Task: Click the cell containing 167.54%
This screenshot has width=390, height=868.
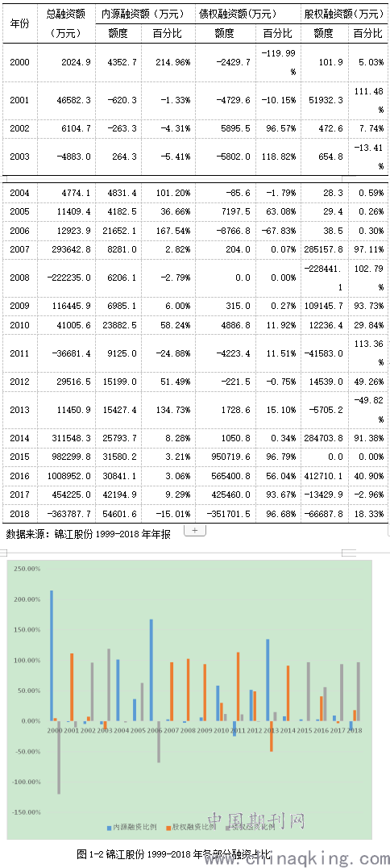Action: [167, 231]
